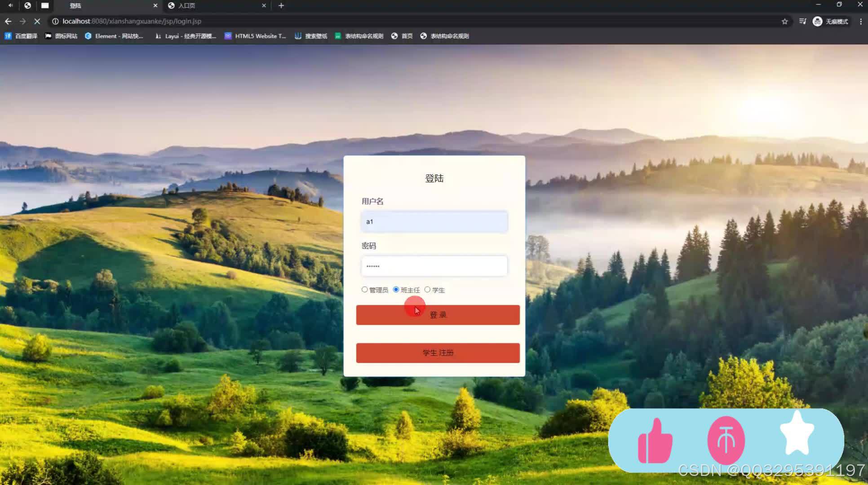Open the browser three-dot menu
The width and height of the screenshot is (868, 485).
[861, 21]
